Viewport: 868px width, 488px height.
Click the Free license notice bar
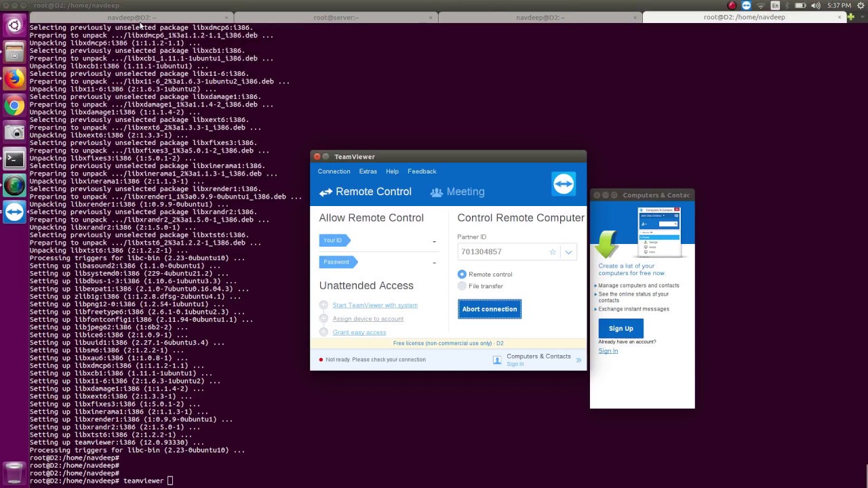tap(448, 344)
